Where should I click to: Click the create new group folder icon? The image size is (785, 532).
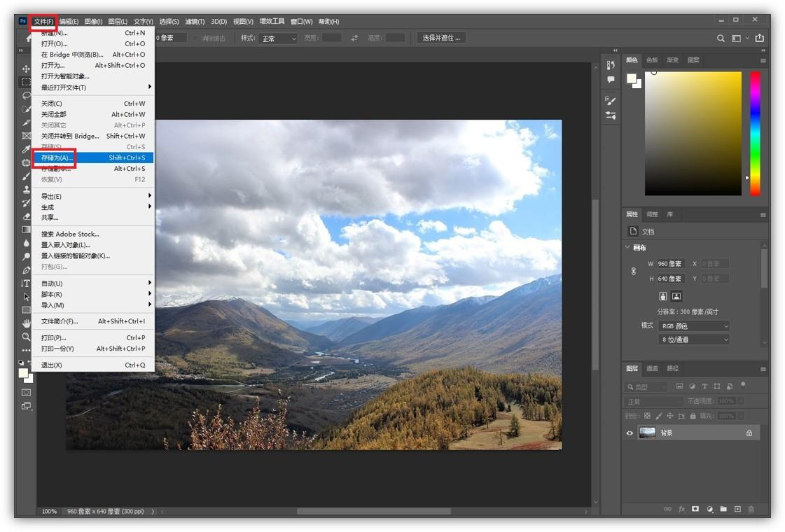723,509
